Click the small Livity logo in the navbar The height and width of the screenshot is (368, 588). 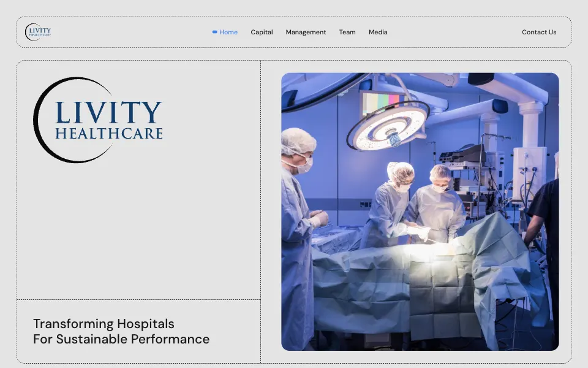tap(38, 32)
